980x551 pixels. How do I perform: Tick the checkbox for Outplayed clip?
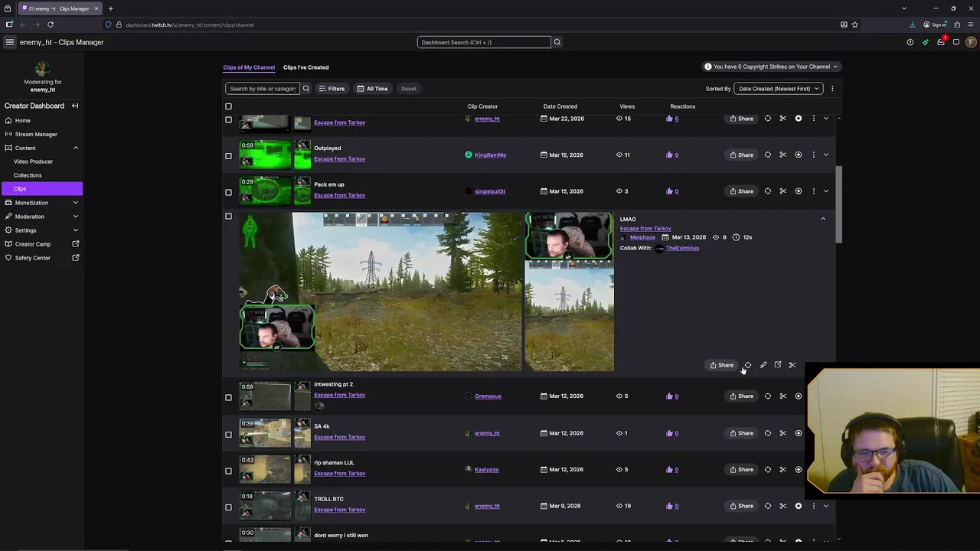tap(228, 155)
